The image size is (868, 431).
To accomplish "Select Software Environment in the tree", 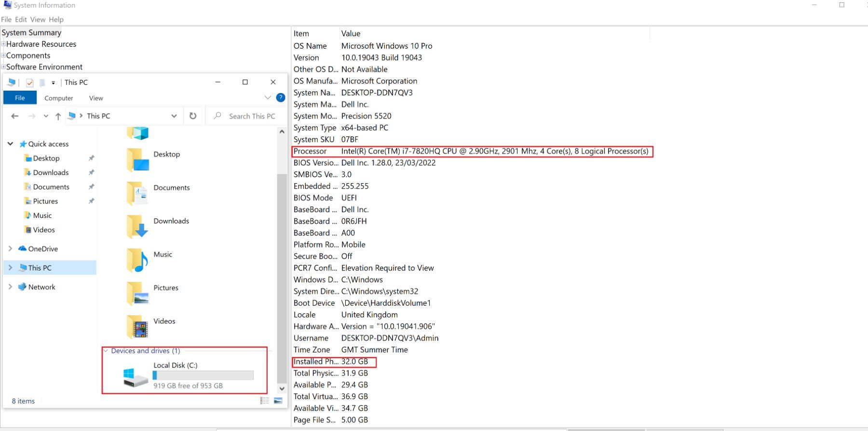I will 44,67.
